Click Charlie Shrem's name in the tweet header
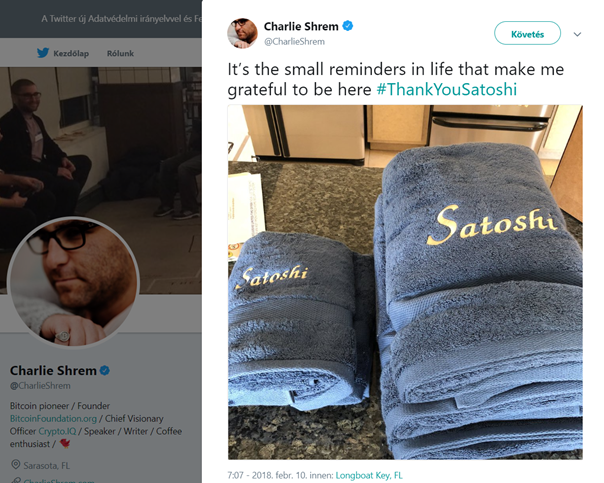Viewport: 604px width, 483px height. click(301, 26)
